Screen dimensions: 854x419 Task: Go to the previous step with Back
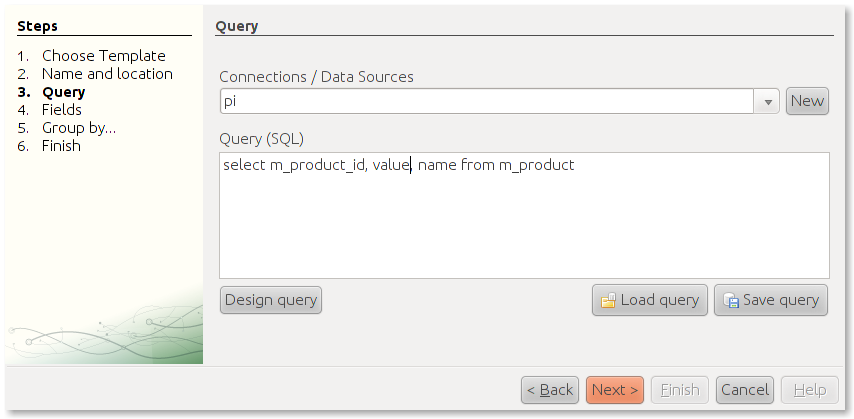(x=550, y=390)
